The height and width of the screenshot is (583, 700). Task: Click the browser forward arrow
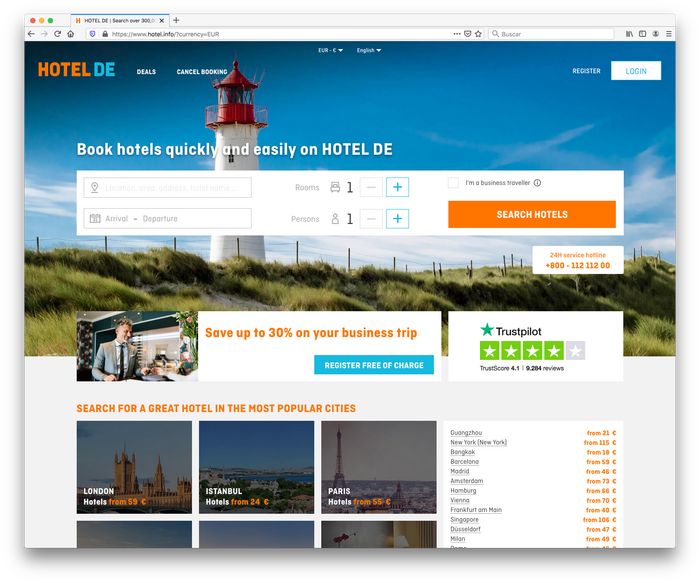pos(44,34)
